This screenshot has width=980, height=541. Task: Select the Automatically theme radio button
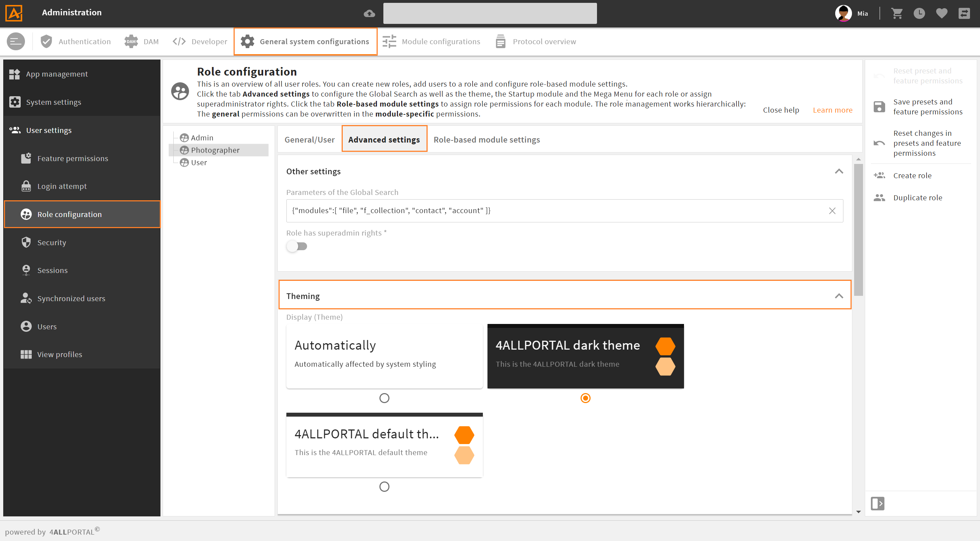pyautogui.click(x=384, y=398)
